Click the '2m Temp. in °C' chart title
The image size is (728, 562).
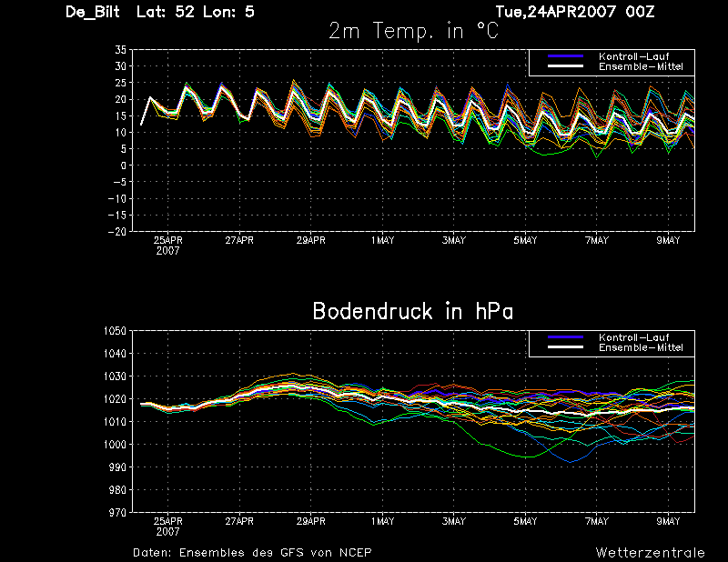tap(414, 32)
